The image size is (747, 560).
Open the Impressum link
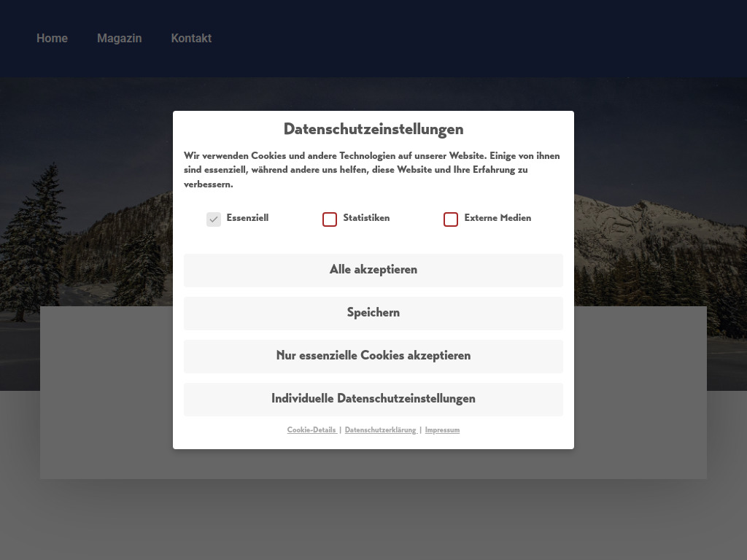[x=442, y=430]
